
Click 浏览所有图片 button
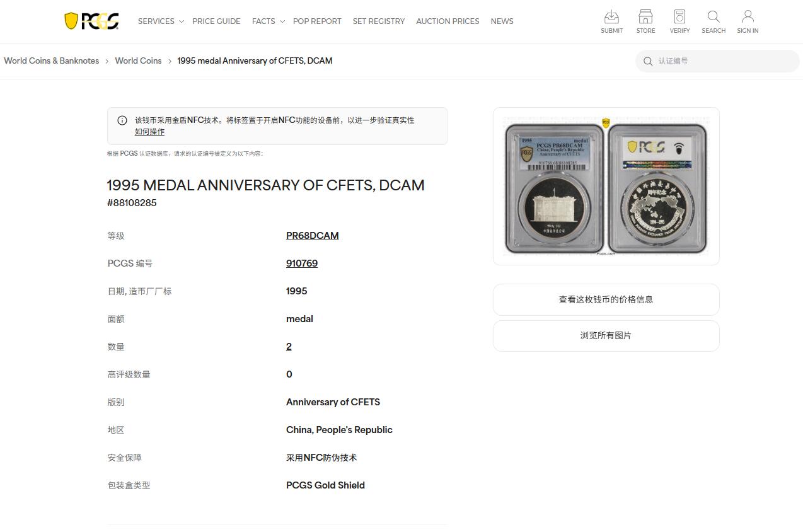pos(606,335)
